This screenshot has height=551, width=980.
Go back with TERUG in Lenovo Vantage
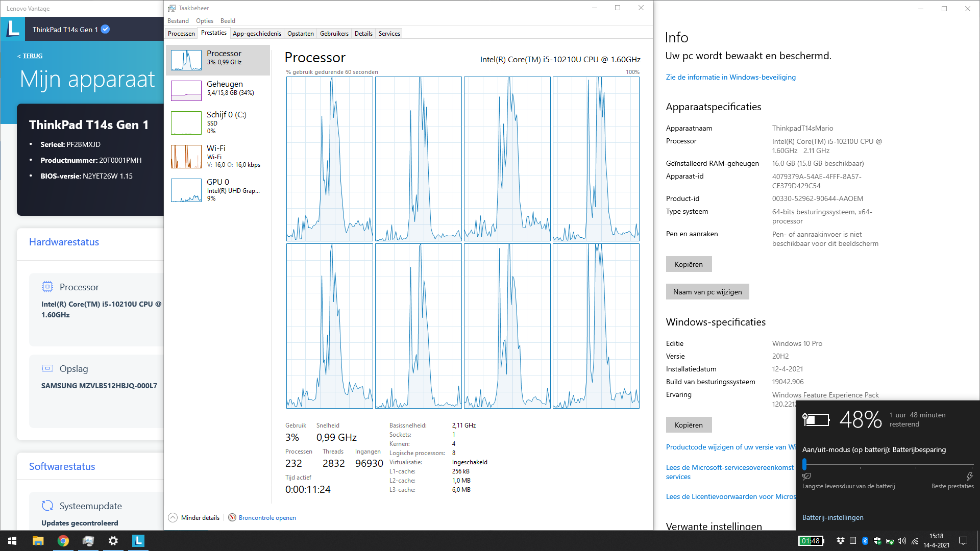[x=32, y=56]
